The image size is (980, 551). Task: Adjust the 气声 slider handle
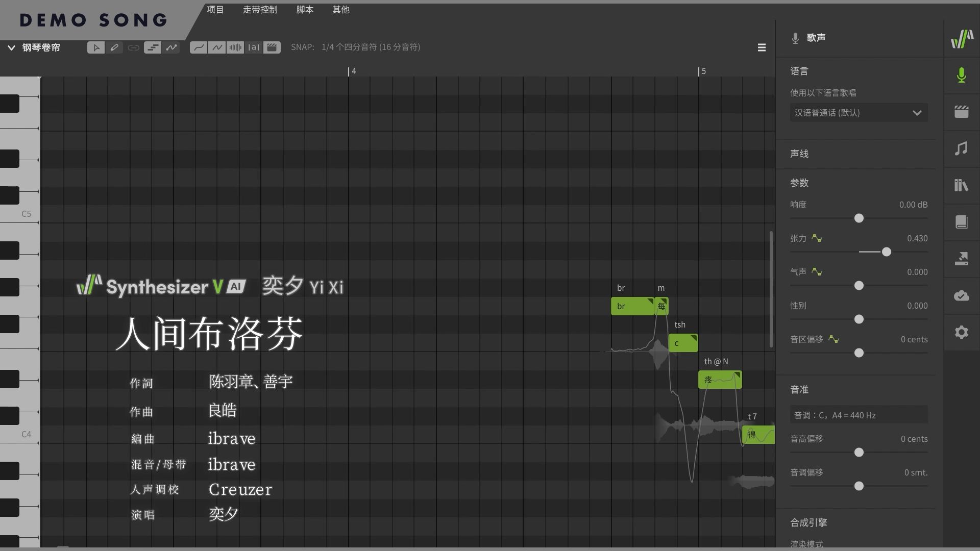[859, 286]
